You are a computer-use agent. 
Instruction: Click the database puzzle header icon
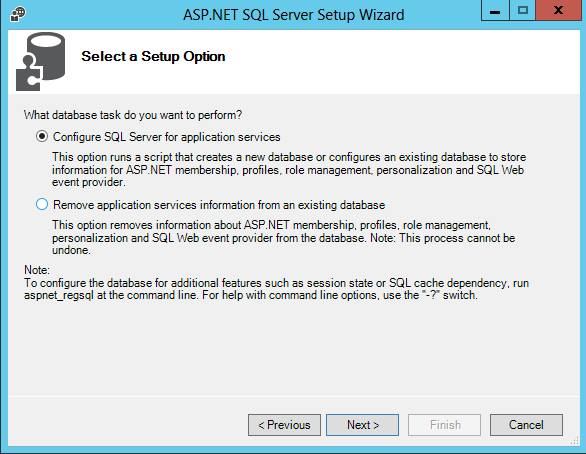coord(40,61)
